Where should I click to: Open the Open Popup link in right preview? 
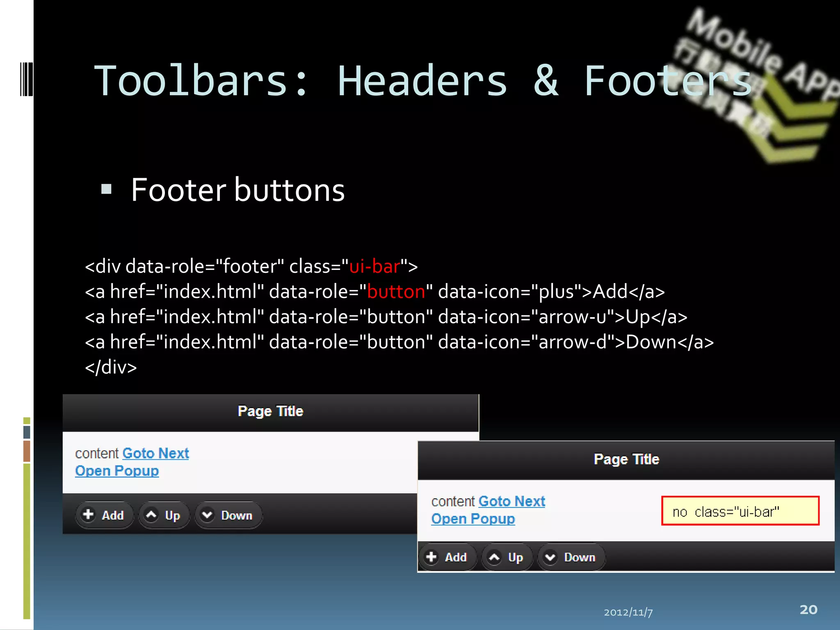pyautogui.click(x=473, y=519)
